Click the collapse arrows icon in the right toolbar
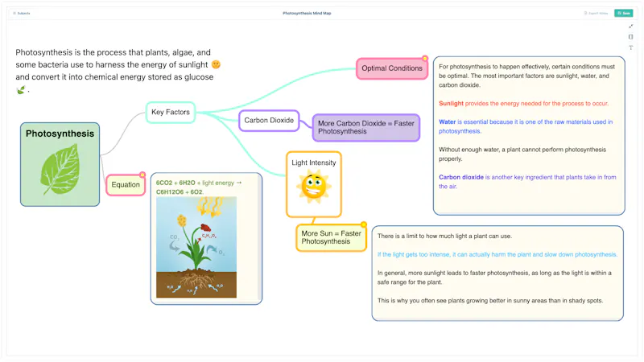The width and height of the screenshot is (644, 362). pos(631,27)
